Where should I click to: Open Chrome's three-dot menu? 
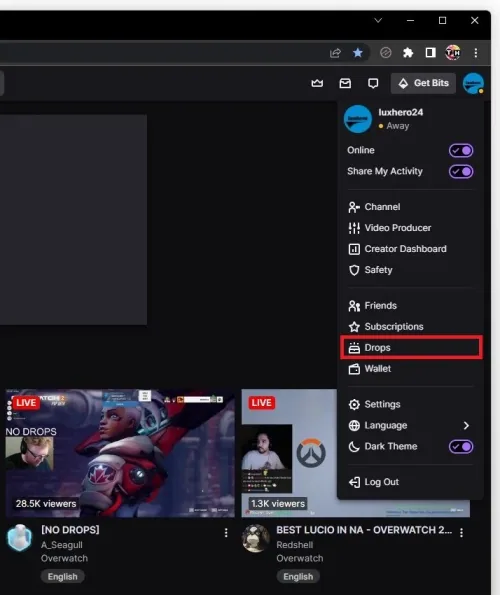pos(476,53)
